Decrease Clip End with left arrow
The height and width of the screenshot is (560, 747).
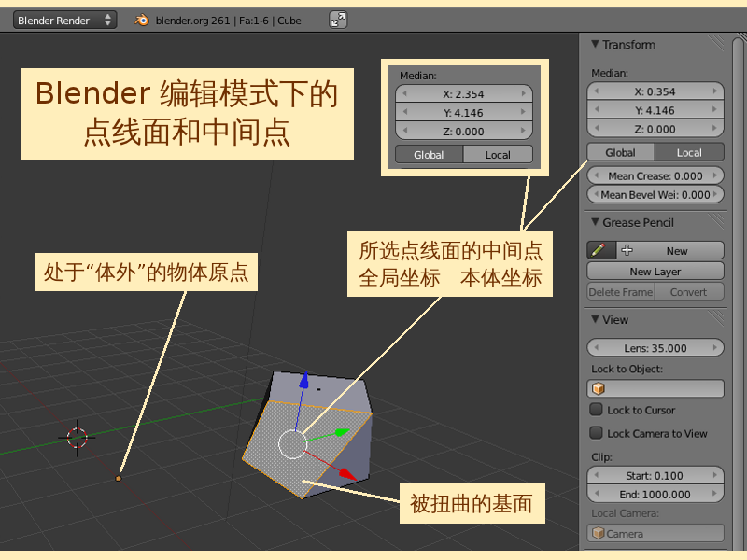click(596, 494)
